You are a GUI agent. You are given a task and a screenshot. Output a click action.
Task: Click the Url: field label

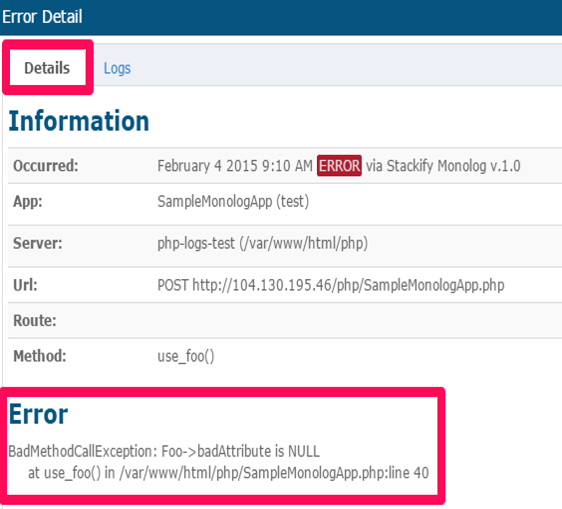pos(25,285)
